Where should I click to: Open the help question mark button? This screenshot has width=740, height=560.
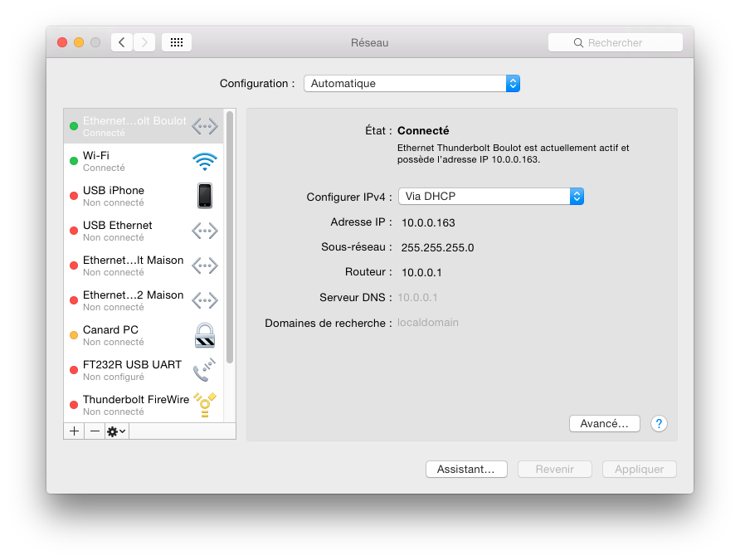coord(659,424)
